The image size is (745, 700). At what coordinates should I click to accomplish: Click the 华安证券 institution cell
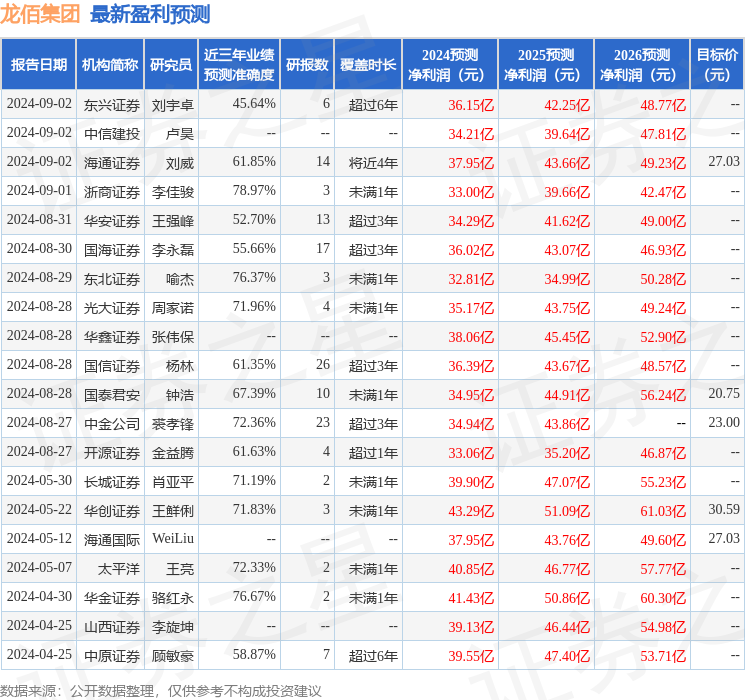[112, 221]
